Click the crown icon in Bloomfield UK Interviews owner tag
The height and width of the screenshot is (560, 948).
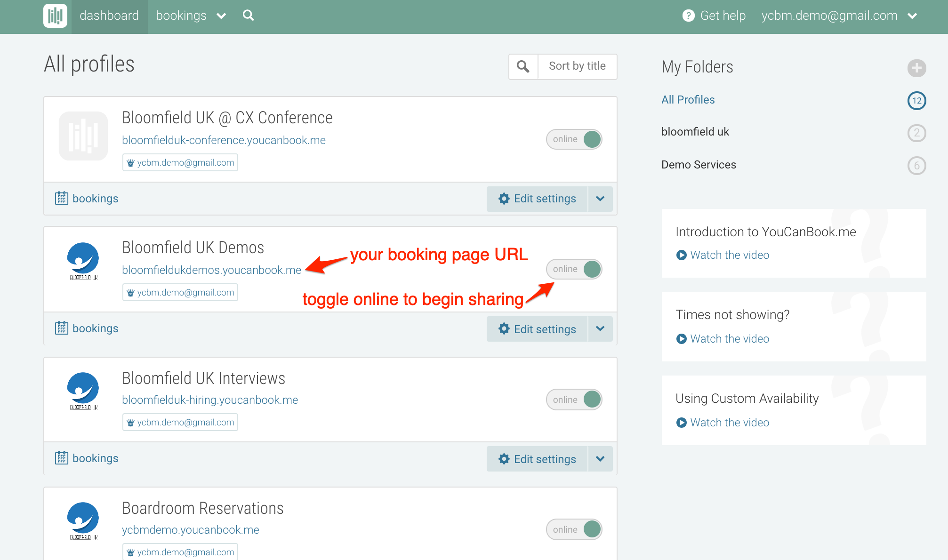coord(131,423)
